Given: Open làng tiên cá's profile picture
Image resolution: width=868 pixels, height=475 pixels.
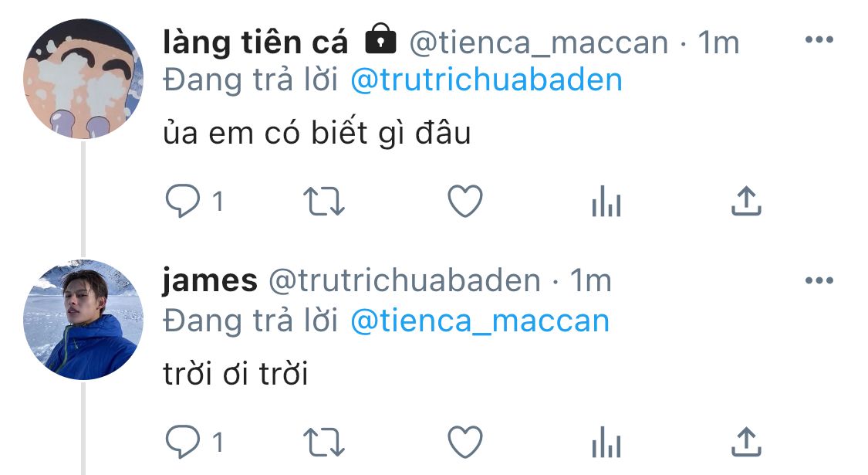Looking at the screenshot, I should click(x=83, y=79).
